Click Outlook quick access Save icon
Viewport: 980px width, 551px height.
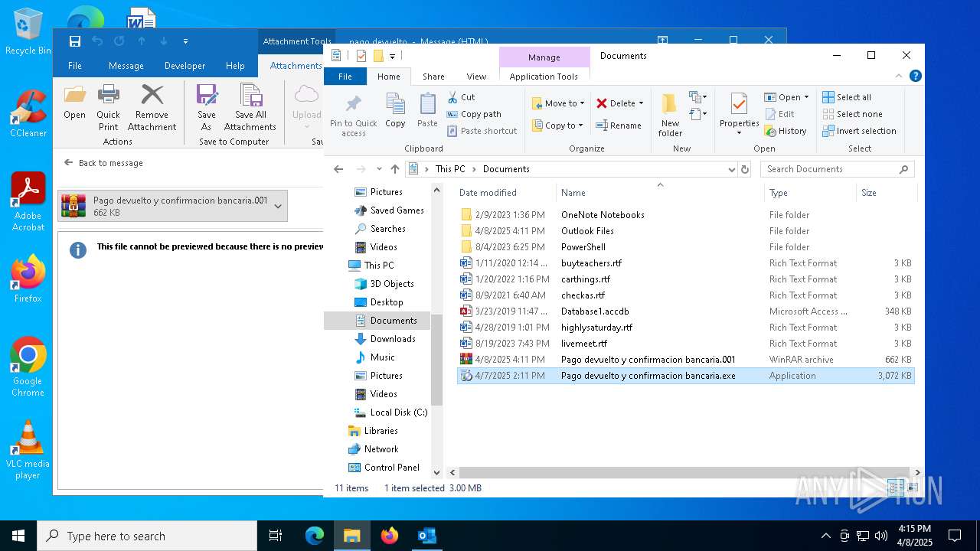(75, 41)
